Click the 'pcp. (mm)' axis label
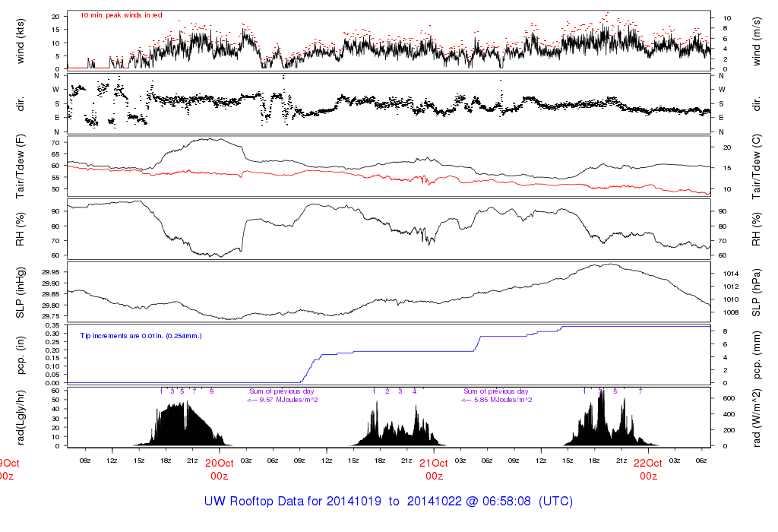Viewport: 778px width, 532px height. click(756, 354)
